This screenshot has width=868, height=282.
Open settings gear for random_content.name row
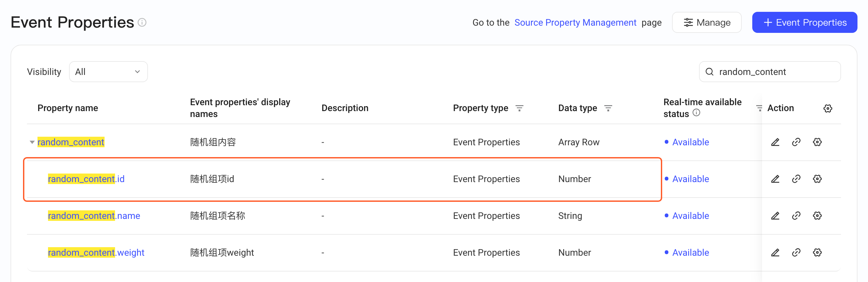(817, 216)
